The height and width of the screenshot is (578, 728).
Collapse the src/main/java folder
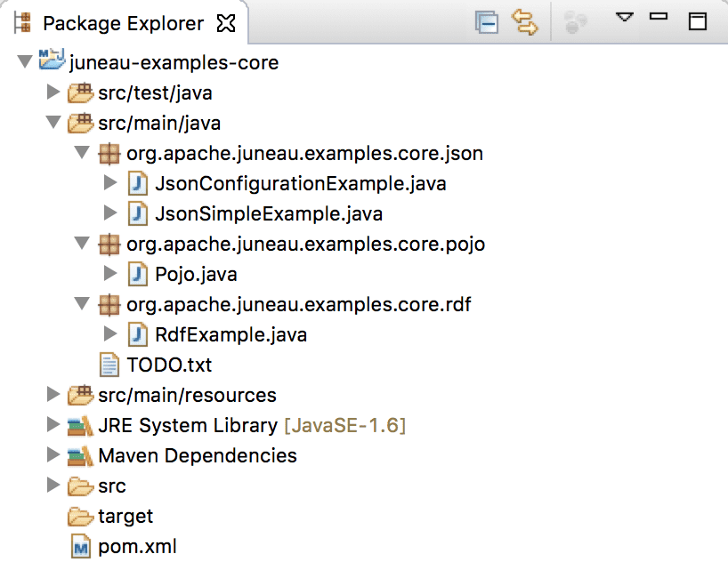(53, 122)
